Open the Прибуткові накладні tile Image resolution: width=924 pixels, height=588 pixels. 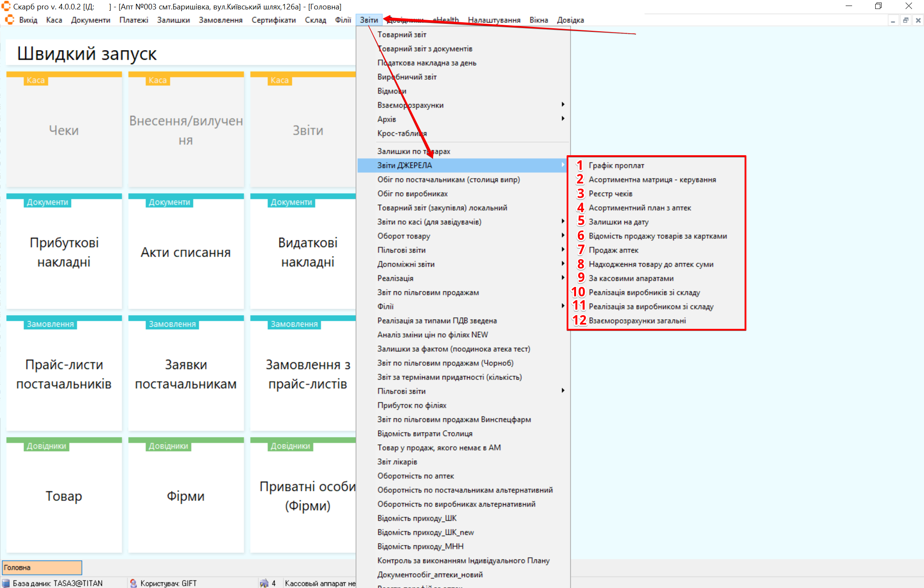(64, 252)
